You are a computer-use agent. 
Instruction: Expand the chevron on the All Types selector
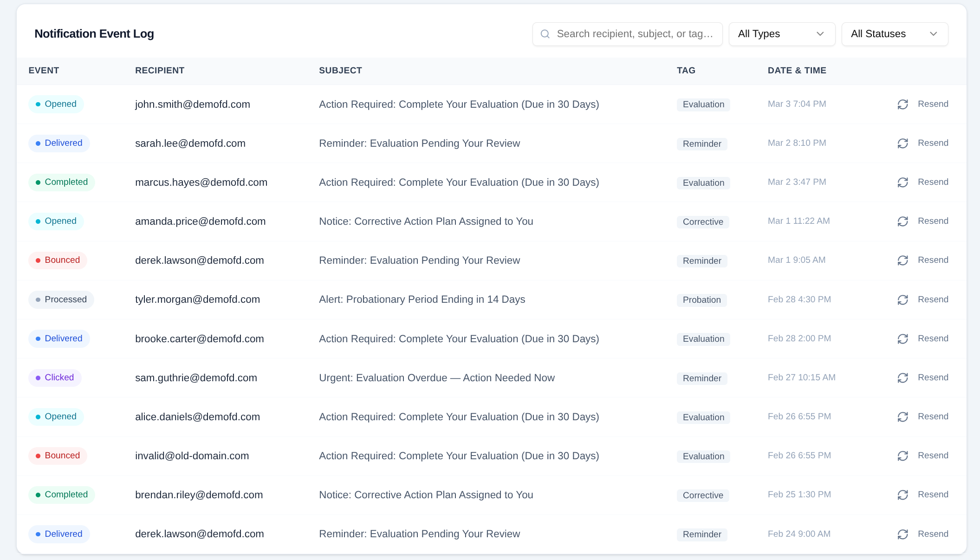[x=820, y=34]
